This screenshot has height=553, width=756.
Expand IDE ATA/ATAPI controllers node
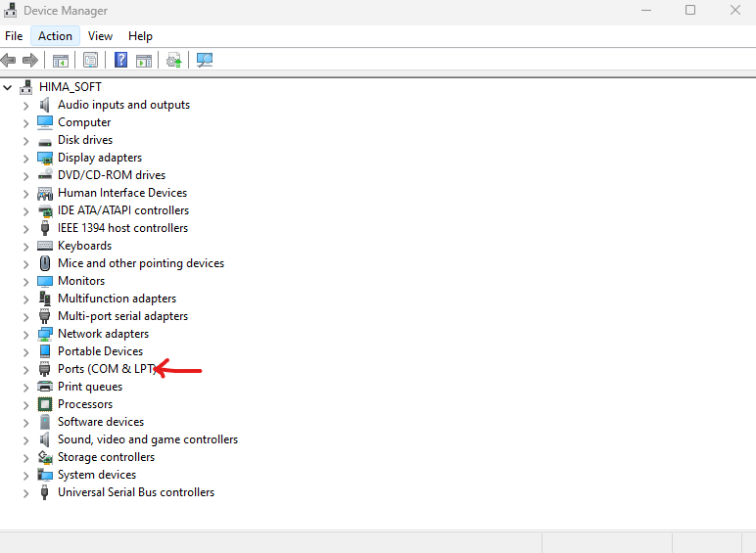coord(25,211)
